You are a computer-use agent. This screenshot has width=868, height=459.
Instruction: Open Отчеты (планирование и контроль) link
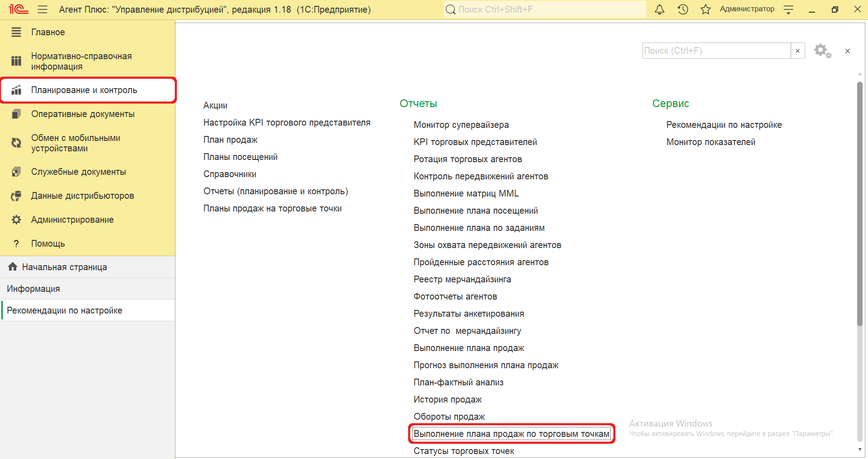(x=276, y=191)
